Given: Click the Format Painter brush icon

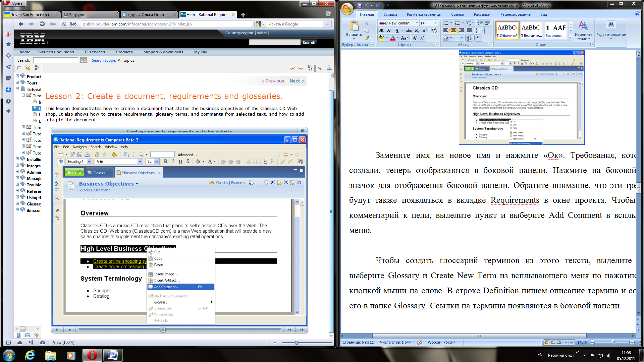Looking at the screenshot, I should [367, 38].
